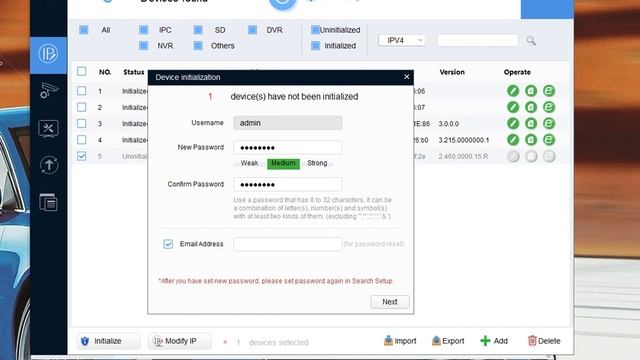Open the system tools wrench sidebar icon
The width and height of the screenshot is (640, 360).
(x=49, y=129)
